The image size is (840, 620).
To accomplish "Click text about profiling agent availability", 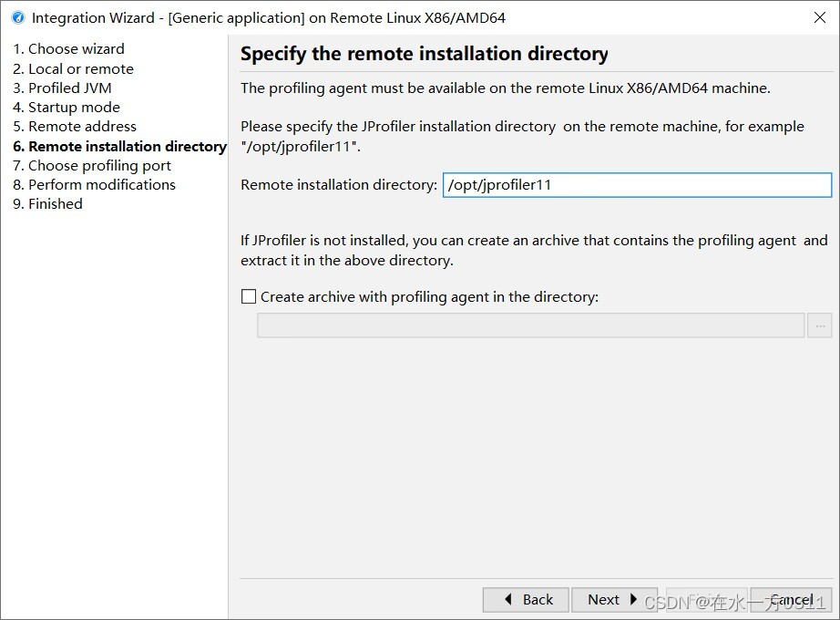I will (x=505, y=88).
